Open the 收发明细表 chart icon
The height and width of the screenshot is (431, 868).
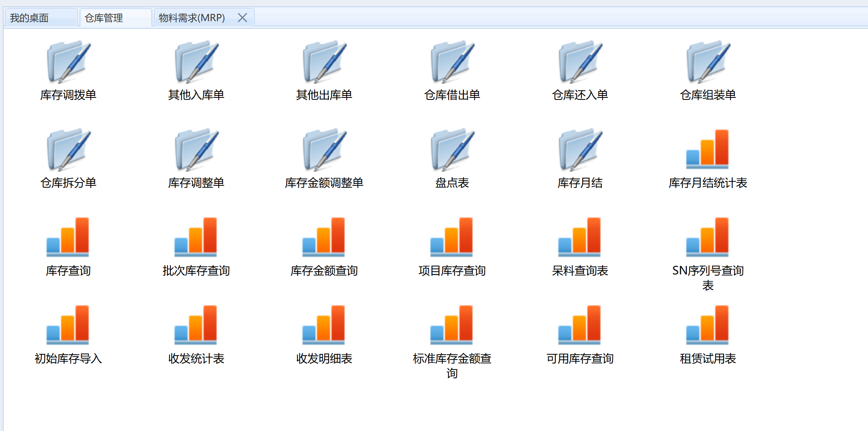323,325
